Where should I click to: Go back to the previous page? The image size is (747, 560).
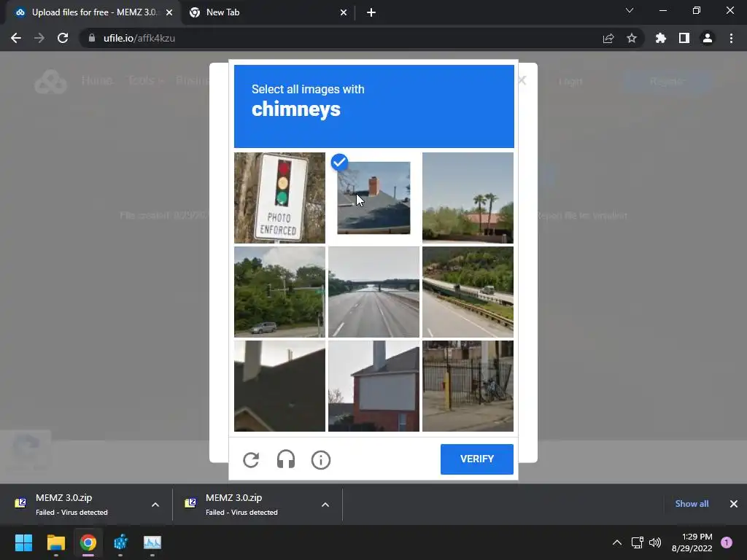pyautogui.click(x=16, y=38)
